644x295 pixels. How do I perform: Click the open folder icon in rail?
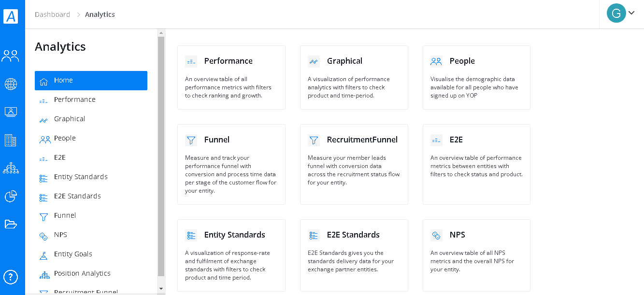(x=11, y=224)
